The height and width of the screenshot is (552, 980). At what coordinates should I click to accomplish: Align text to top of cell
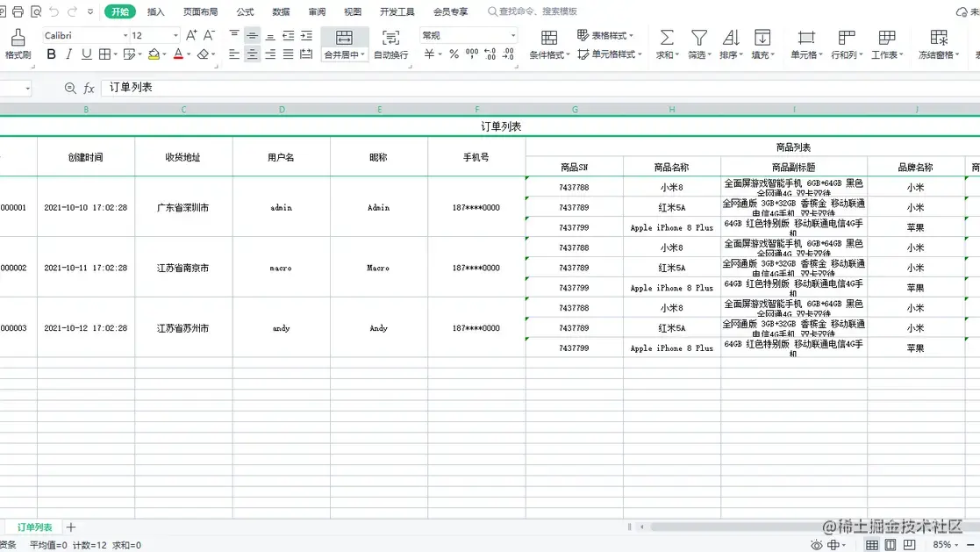coord(233,35)
